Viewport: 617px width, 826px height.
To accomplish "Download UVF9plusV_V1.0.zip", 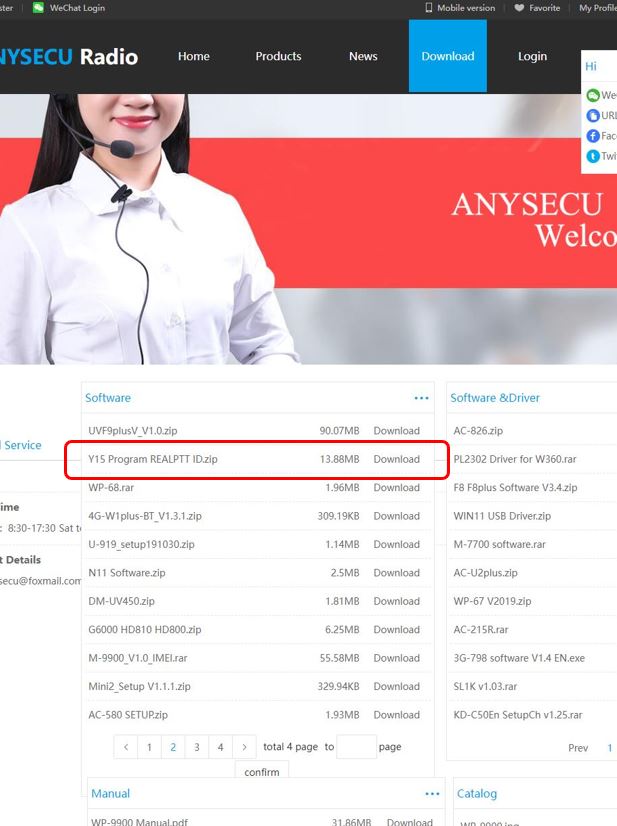I will (x=396, y=431).
